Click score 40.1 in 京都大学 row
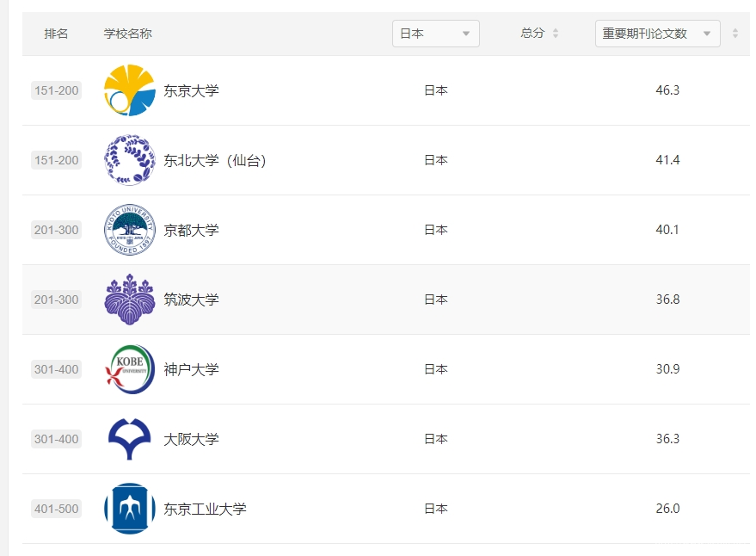This screenshot has height=556, width=756. pyautogui.click(x=667, y=230)
